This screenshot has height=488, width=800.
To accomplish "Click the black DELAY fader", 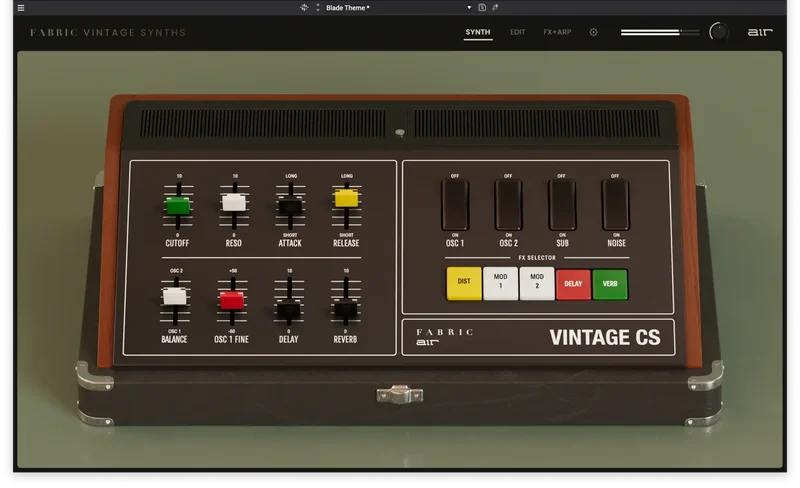I will 288,309.
